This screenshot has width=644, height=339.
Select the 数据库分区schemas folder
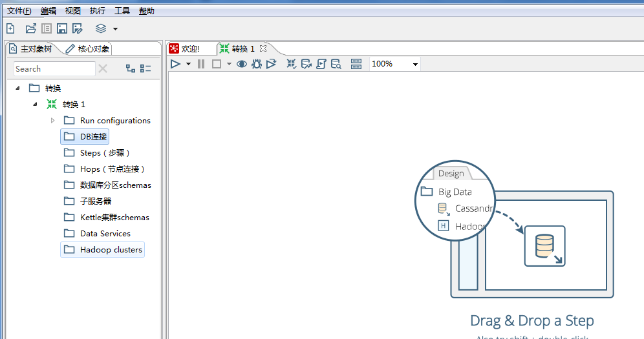click(x=107, y=185)
